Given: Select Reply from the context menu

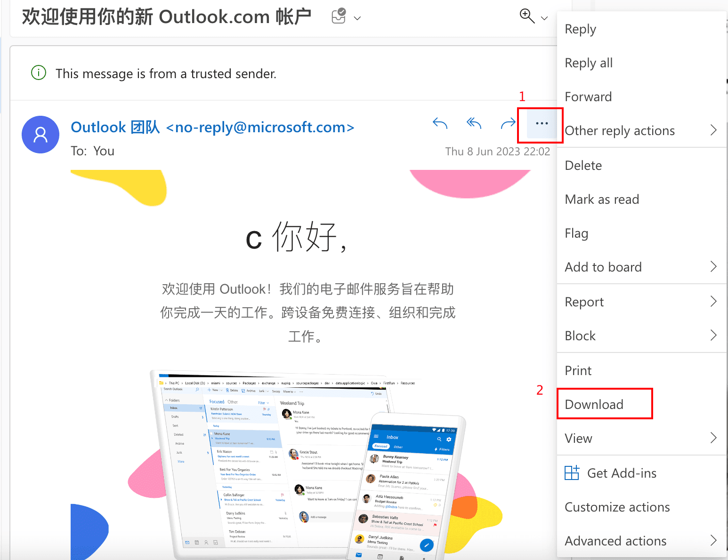Looking at the screenshot, I should 641,29.
